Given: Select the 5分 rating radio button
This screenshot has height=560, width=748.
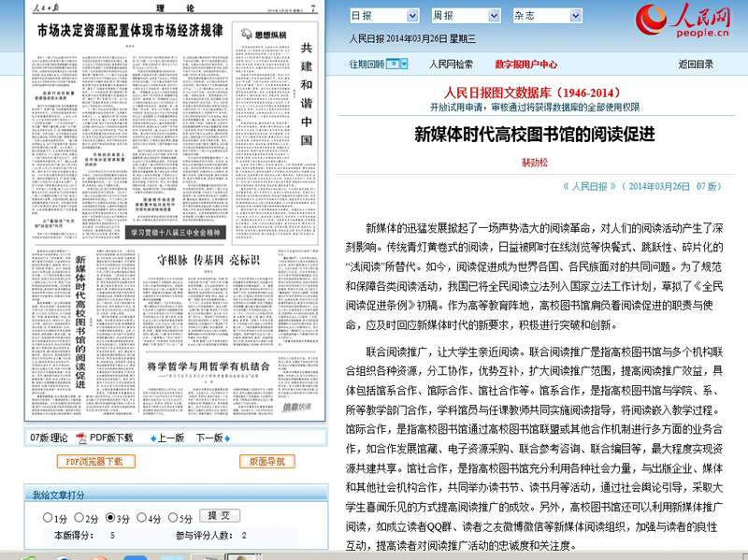Looking at the screenshot, I should pos(173,517).
